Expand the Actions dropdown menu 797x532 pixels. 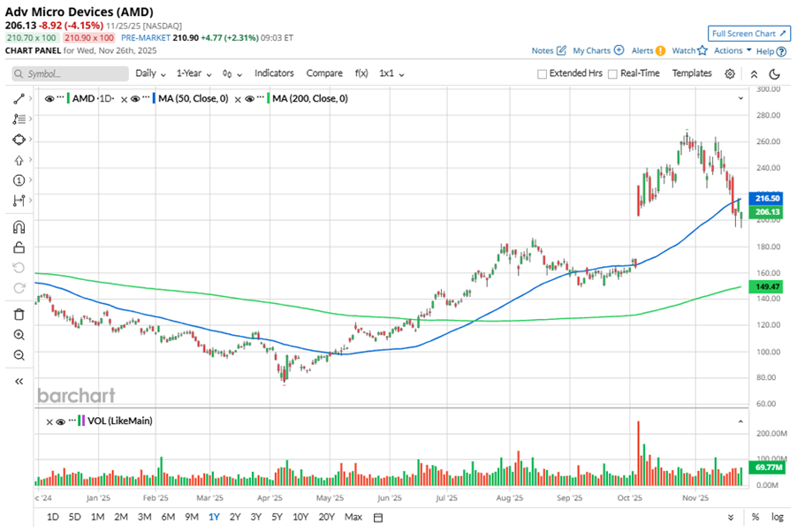pyautogui.click(x=732, y=51)
